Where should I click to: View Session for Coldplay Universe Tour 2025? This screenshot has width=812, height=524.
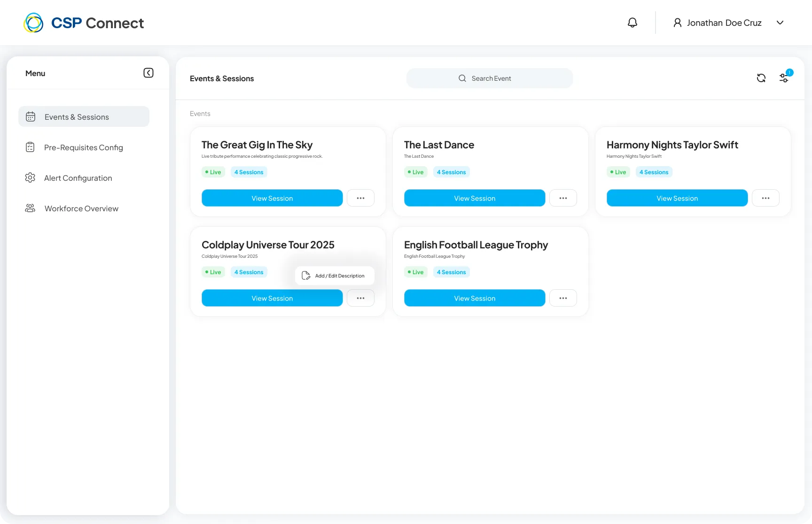(272, 298)
